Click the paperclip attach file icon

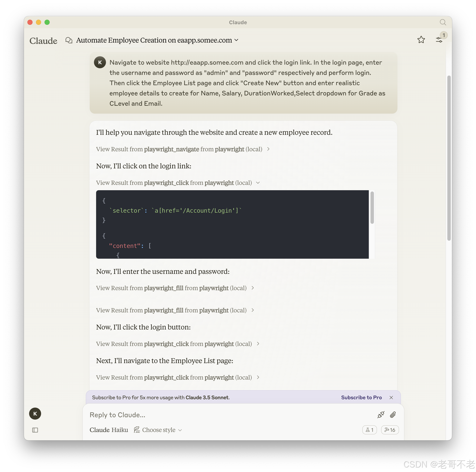[393, 415]
